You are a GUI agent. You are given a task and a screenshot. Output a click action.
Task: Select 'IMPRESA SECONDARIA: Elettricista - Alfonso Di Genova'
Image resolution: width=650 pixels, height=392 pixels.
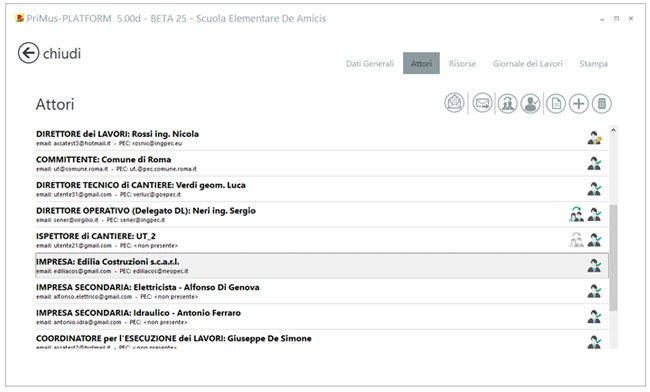pyautogui.click(x=322, y=291)
